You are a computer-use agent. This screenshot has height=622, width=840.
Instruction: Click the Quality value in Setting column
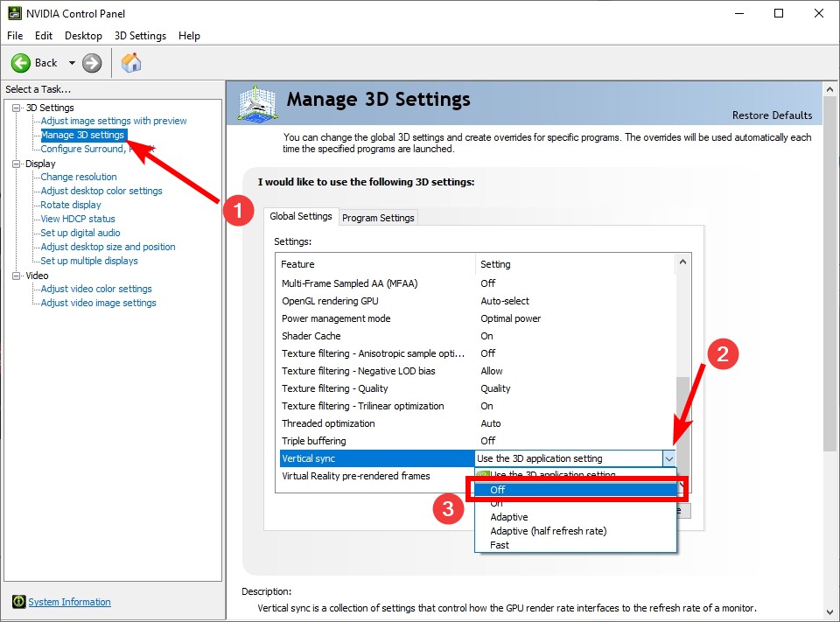tap(495, 388)
